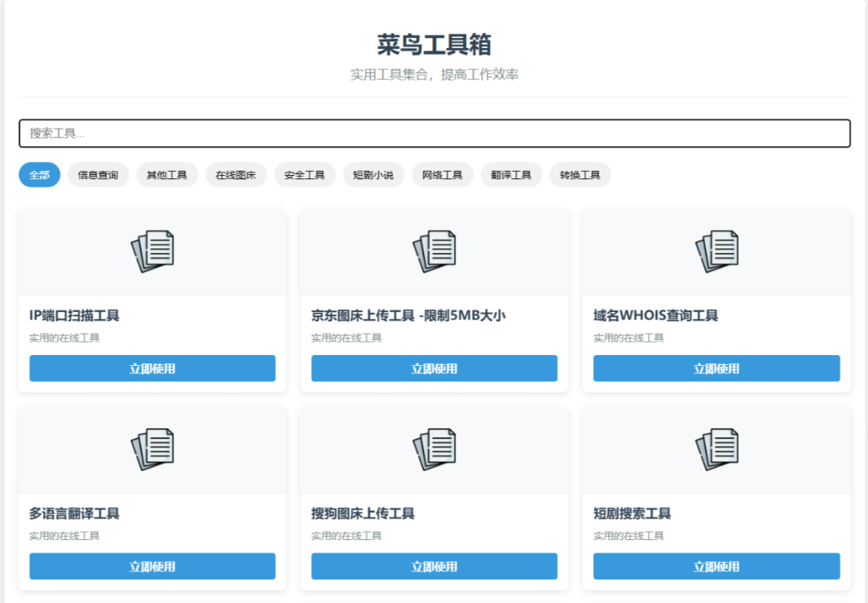Click the document icon on 短剧搜索工具 card
The height and width of the screenshot is (603, 868).
click(x=717, y=448)
